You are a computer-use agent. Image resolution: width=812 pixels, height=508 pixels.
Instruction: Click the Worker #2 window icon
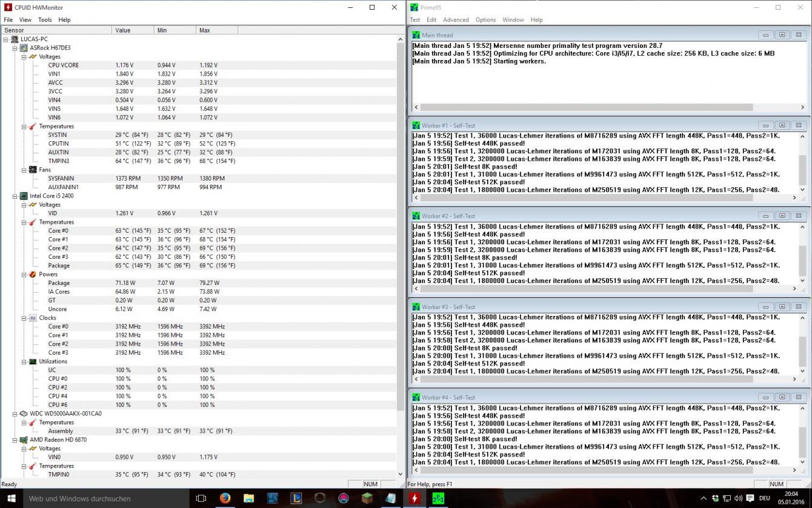point(416,216)
